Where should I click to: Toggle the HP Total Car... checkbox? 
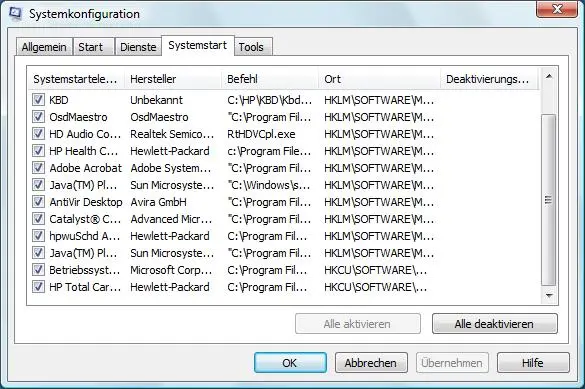click(x=38, y=287)
